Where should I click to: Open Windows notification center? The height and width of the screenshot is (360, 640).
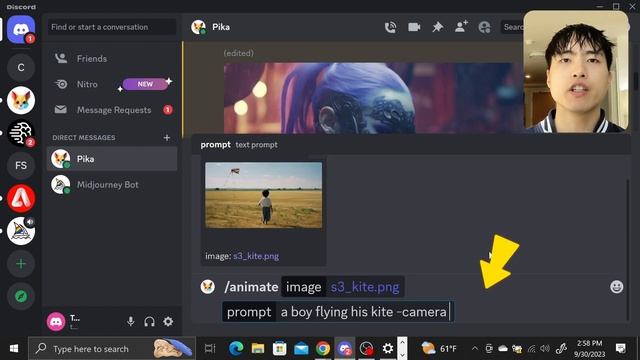(621, 349)
